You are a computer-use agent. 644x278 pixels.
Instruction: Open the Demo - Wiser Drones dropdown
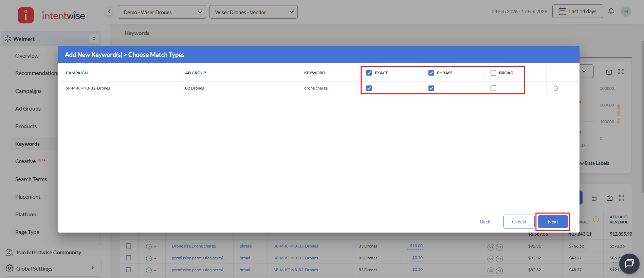(162, 12)
